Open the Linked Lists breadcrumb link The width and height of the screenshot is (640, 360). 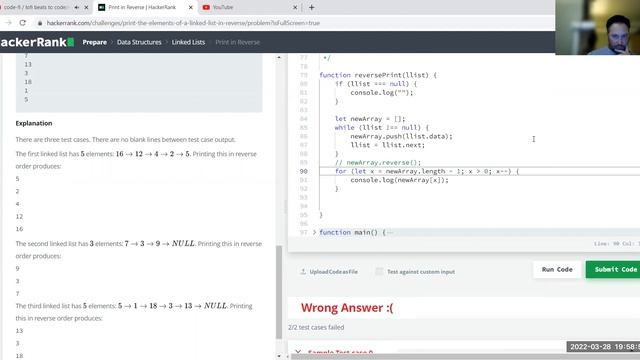tap(188, 42)
